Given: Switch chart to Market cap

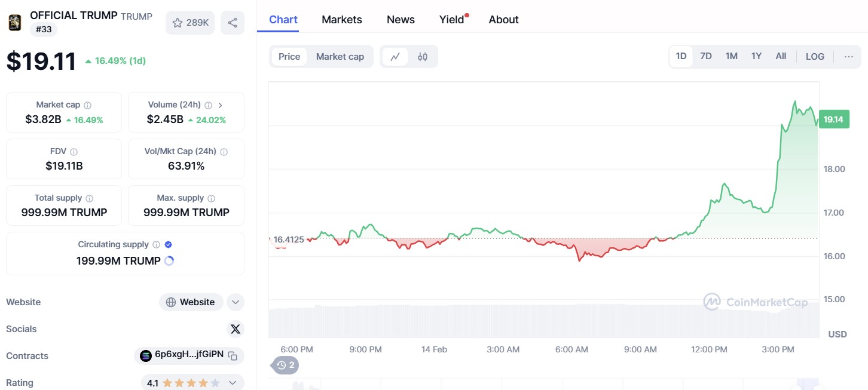Looking at the screenshot, I should [x=340, y=57].
